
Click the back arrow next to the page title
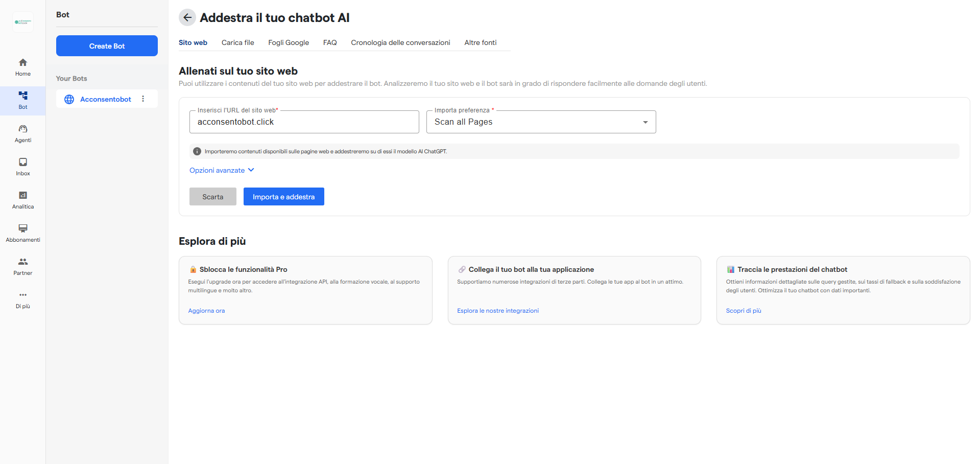pyautogui.click(x=187, y=17)
